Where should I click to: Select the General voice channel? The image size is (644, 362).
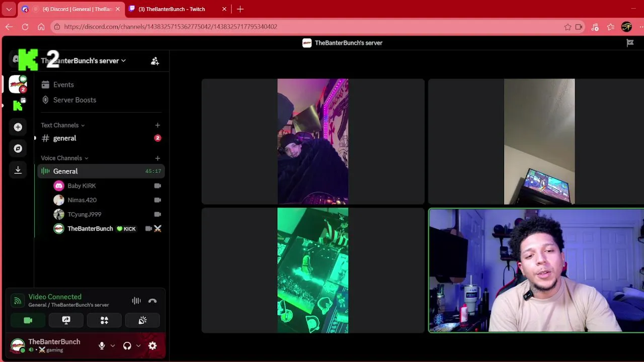(x=101, y=171)
